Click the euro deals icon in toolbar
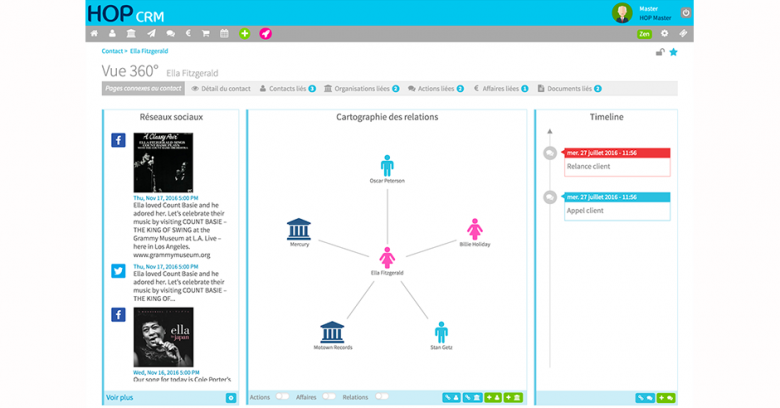780x408 pixels. tap(188, 33)
